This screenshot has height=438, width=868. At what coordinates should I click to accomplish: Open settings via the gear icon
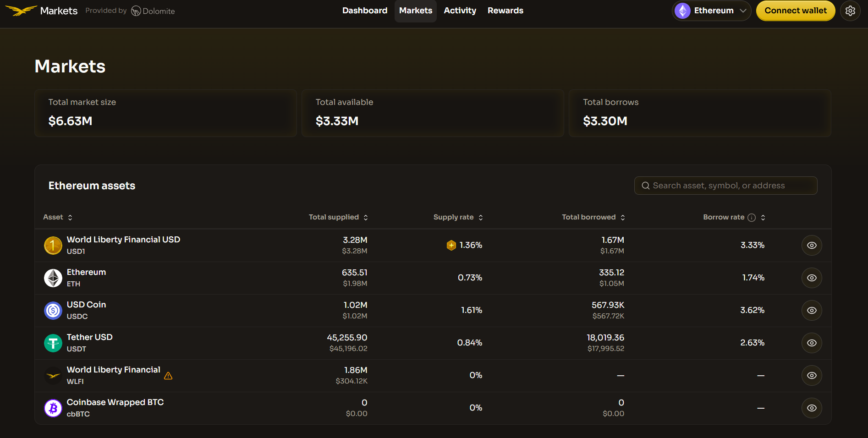(x=850, y=11)
